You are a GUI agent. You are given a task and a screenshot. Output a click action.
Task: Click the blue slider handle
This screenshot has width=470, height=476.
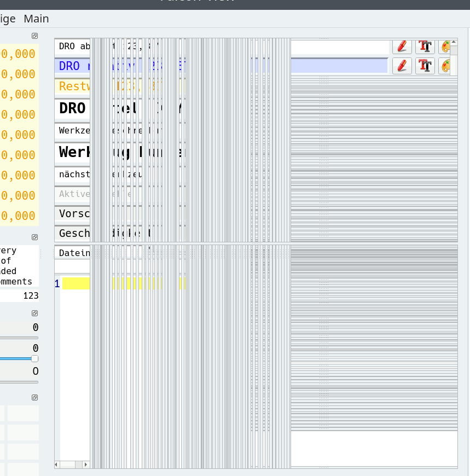click(34, 358)
